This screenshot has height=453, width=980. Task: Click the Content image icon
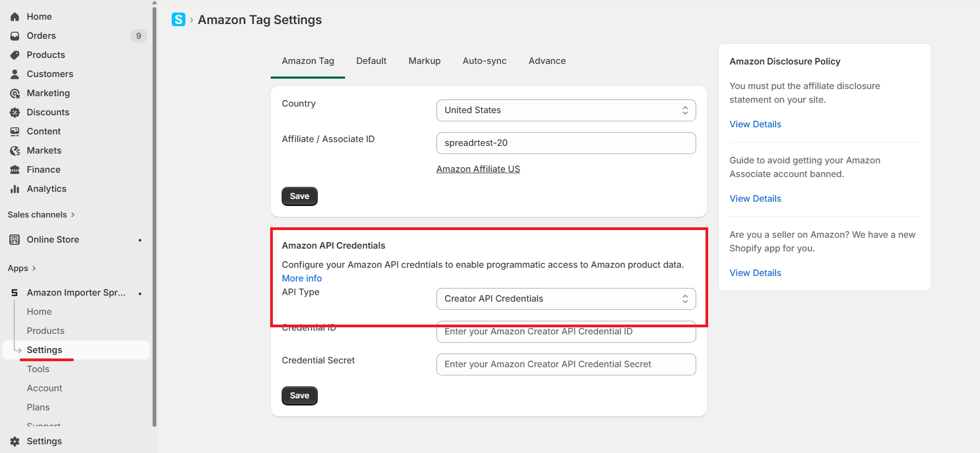click(x=15, y=132)
